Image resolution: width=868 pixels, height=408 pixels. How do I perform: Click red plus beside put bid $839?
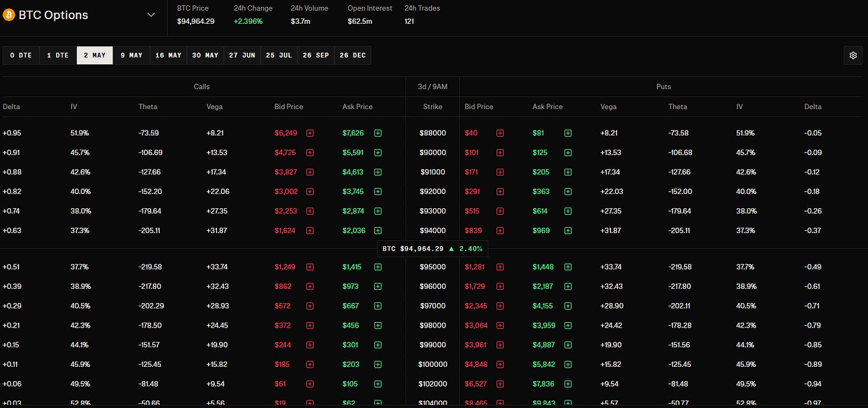500,231
